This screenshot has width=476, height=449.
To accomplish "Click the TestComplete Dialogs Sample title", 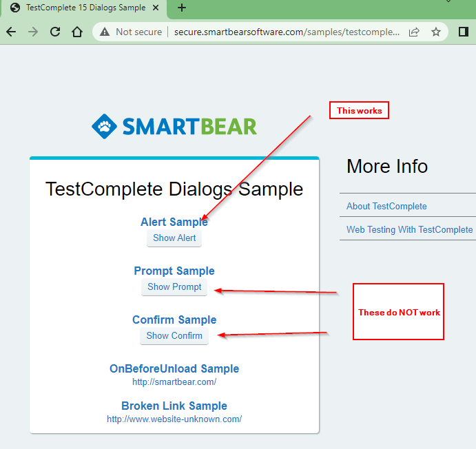I will click(x=174, y=189).
